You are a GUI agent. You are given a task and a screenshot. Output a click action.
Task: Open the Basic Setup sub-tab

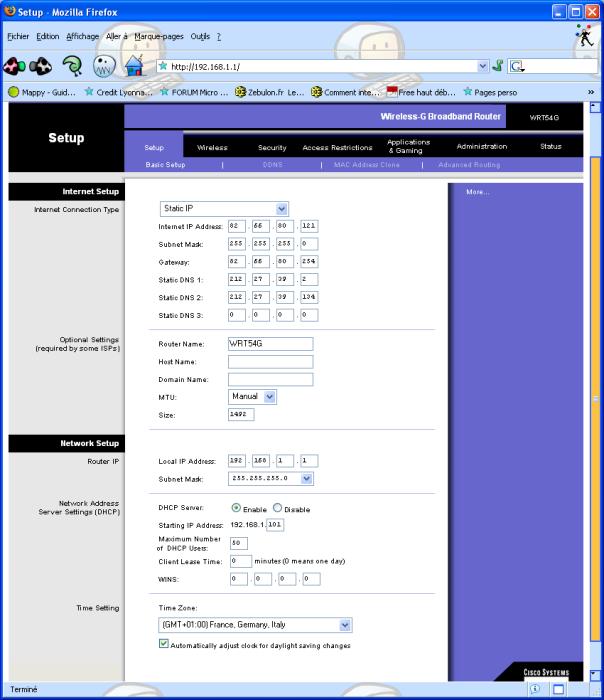point(165,164)
